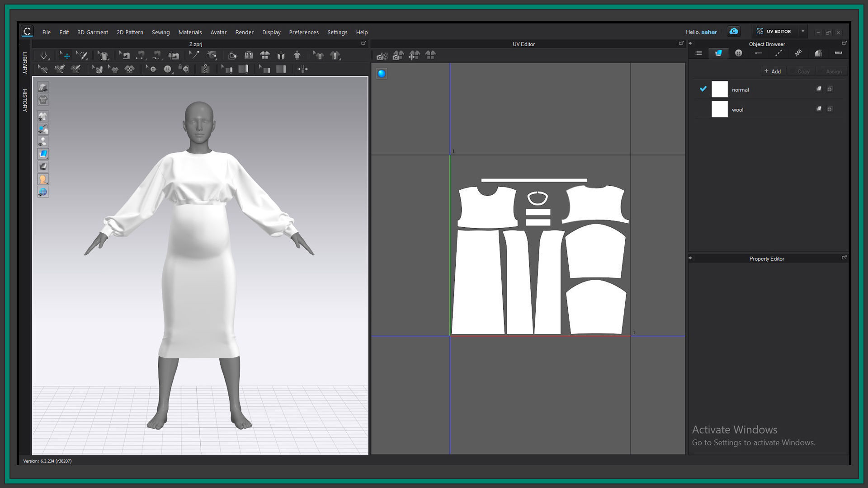Toggle the orange avatar skin style icon
Image resolution: width=868 pixels, height=488 pixels.
(43, 179)
